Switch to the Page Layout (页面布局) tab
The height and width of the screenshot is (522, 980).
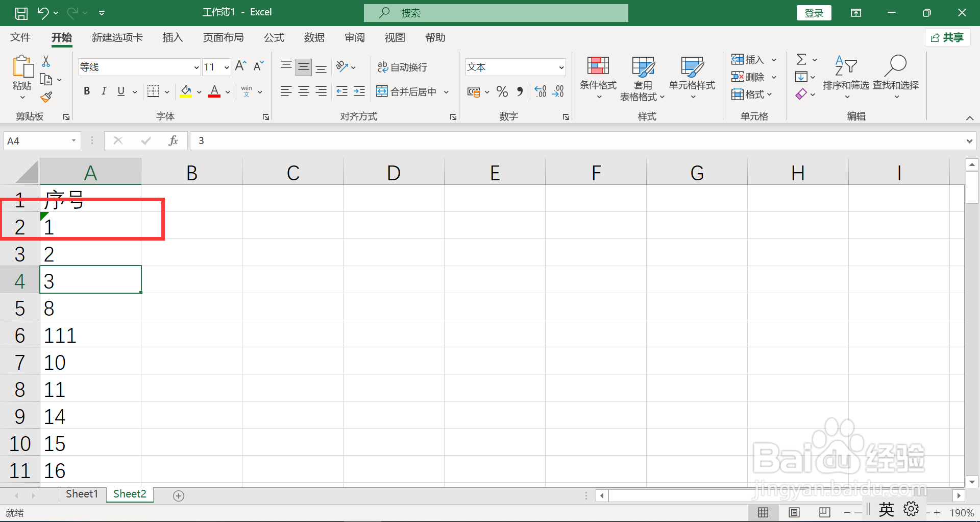pos(223,37)
